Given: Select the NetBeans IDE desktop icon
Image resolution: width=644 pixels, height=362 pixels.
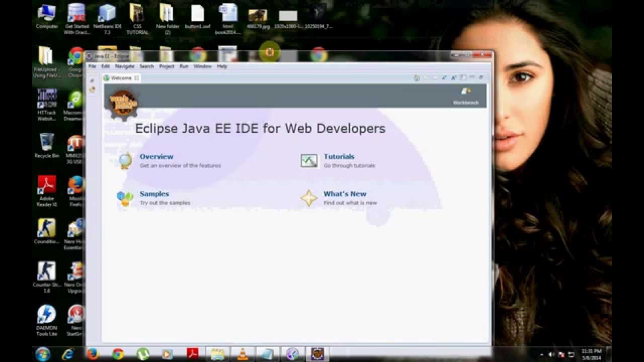Looking at the screenshot, I should (x=107, y=19).
